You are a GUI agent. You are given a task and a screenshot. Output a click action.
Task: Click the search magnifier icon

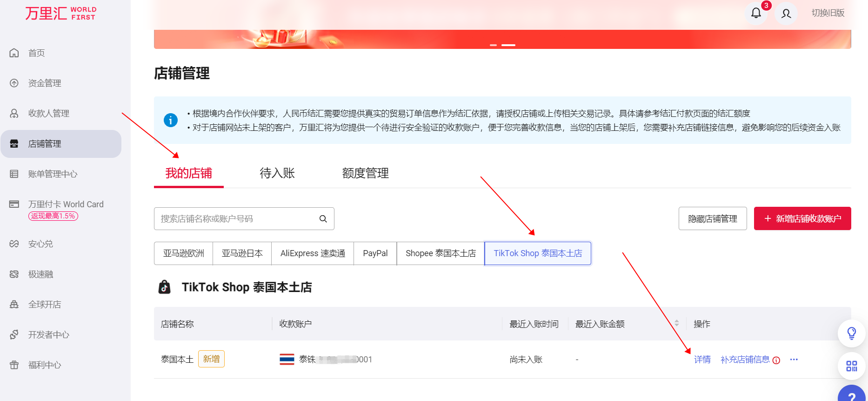click(323, 219)
